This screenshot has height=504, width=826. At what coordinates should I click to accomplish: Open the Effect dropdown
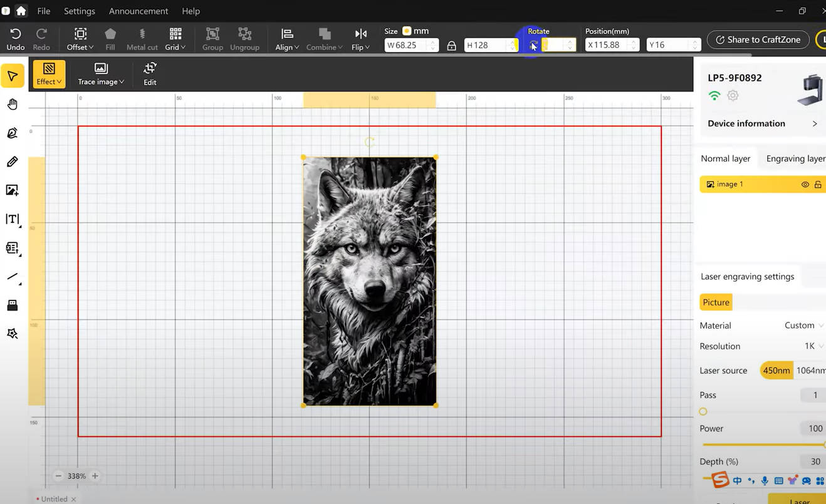(49, 74)
